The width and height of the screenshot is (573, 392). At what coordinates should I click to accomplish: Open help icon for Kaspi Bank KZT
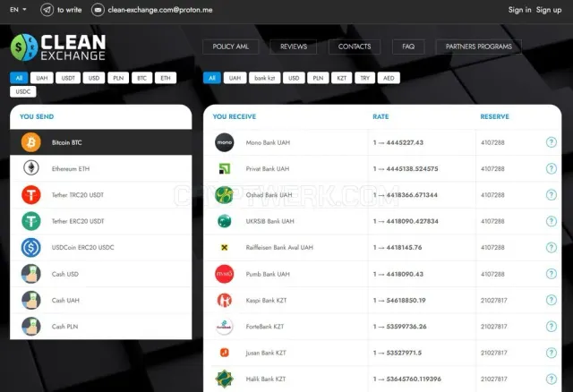[x=552, y=300]
